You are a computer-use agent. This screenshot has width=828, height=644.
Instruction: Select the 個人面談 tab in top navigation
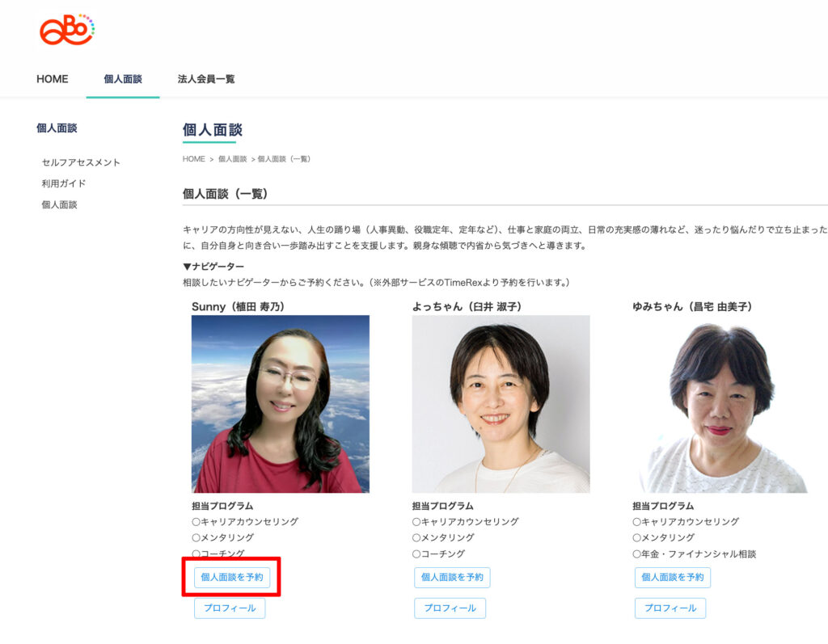[123, 79]
